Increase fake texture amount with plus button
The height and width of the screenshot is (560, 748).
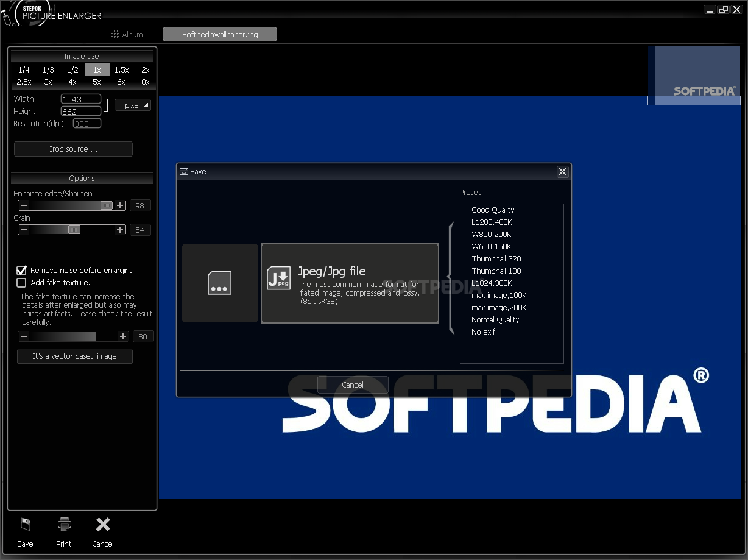tap(123, 336)
